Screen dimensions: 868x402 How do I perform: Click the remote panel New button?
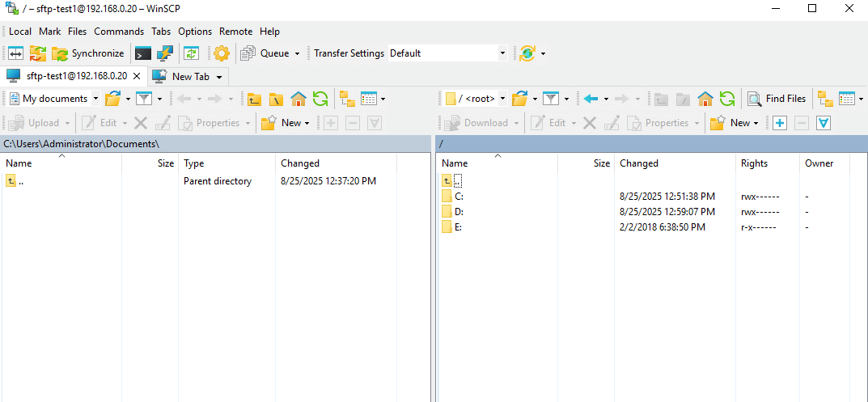coord(734,123)
